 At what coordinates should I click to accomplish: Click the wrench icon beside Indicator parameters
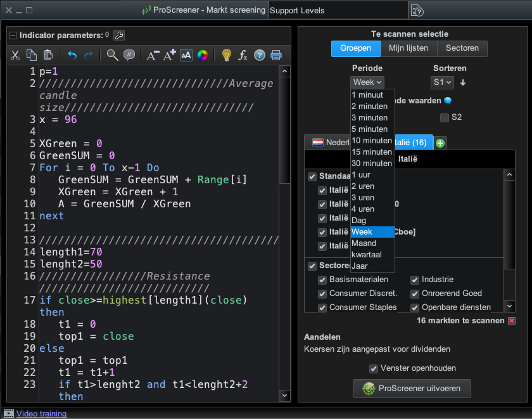tap(118, 35)
